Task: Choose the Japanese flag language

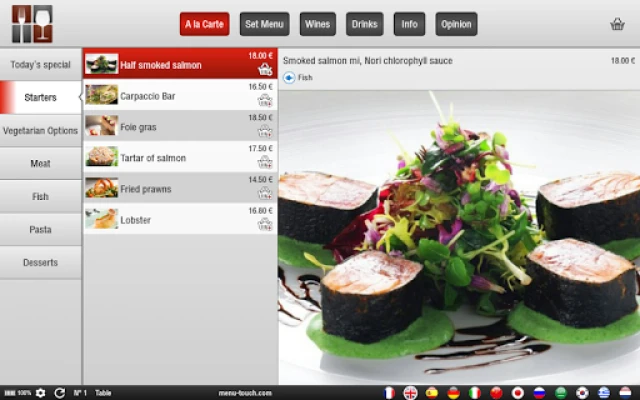Action: click(517, 393)
